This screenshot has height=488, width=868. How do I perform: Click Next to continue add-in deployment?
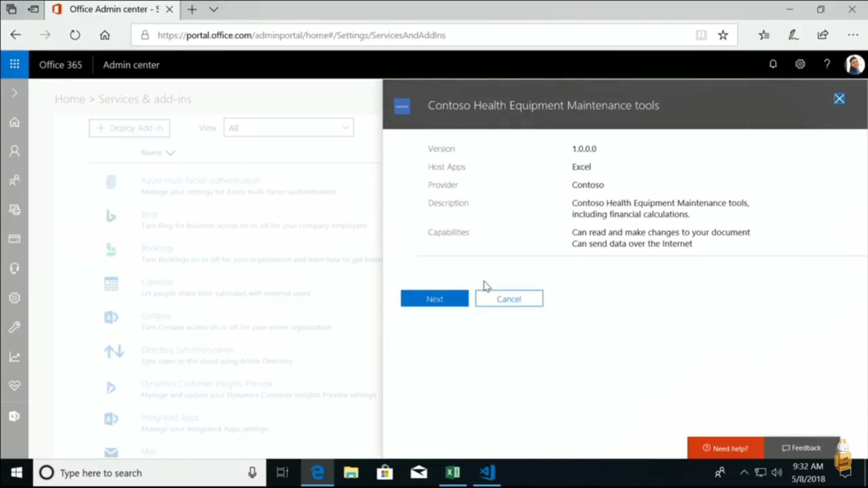pyautogui.click(x=434, y=299)
